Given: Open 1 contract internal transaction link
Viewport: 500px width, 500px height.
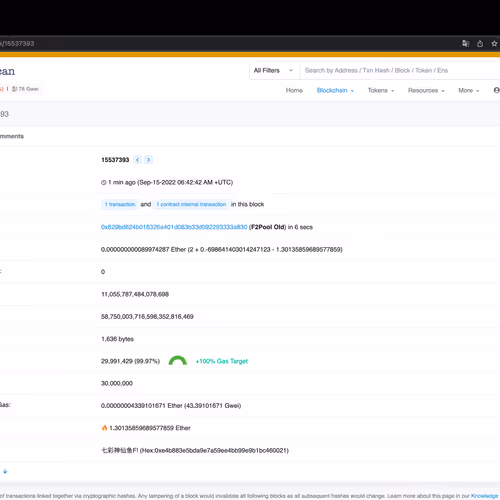Looking at the screenshot, I should [191, 204].
